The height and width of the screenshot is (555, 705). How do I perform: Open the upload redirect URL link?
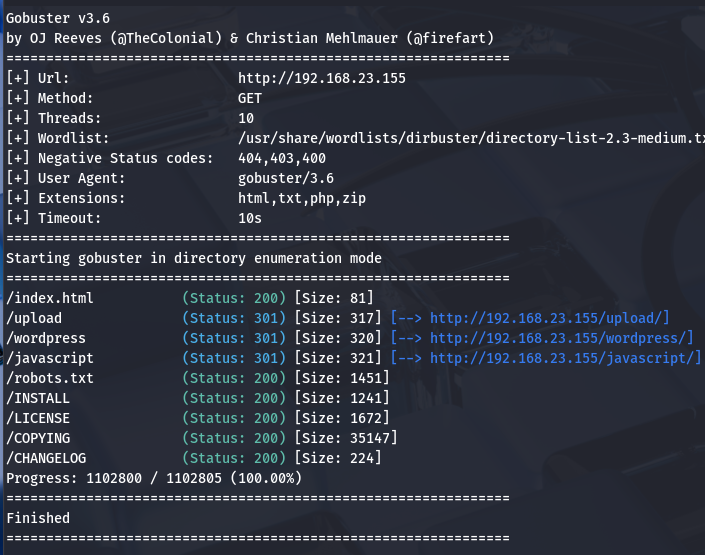coord(545,318)
